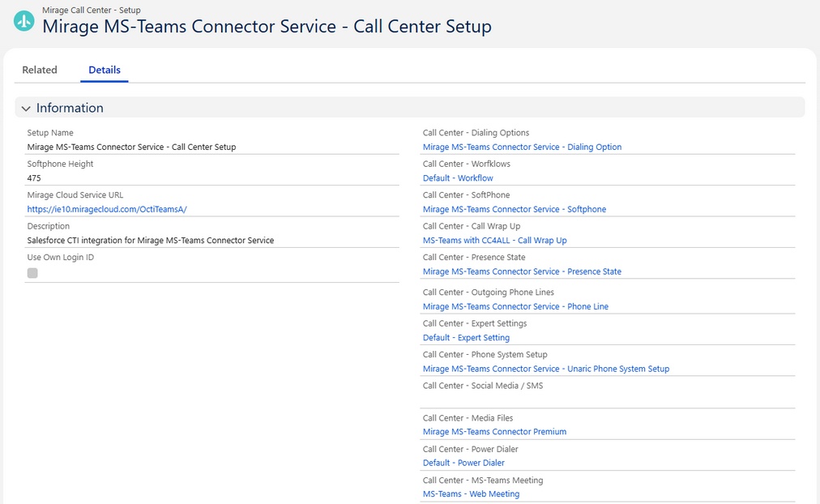
Task: Toggle the Use Own Login ID checkbox
Action: 32,273
